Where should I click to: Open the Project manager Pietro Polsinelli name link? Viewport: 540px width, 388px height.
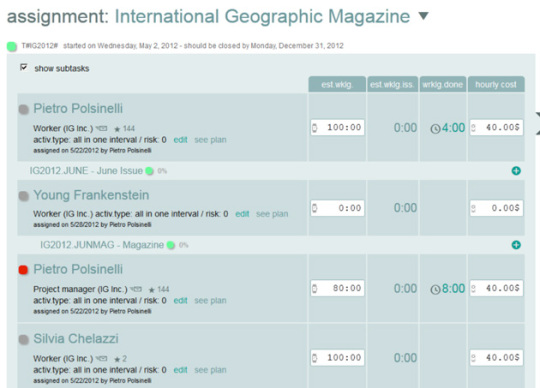pyautogui.click(x=78, y=269)
